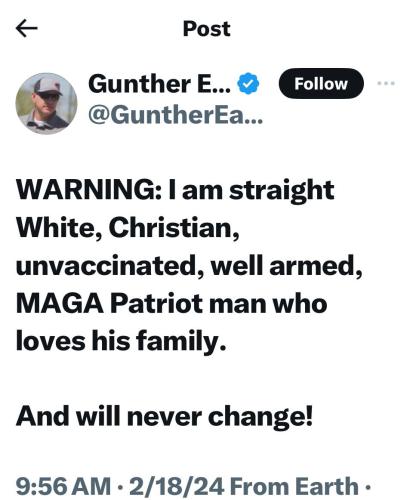The height and width of the screenshot is (500, 413).
Task: Follow the Gunther E... account
Action: click(x=321, y=83)
